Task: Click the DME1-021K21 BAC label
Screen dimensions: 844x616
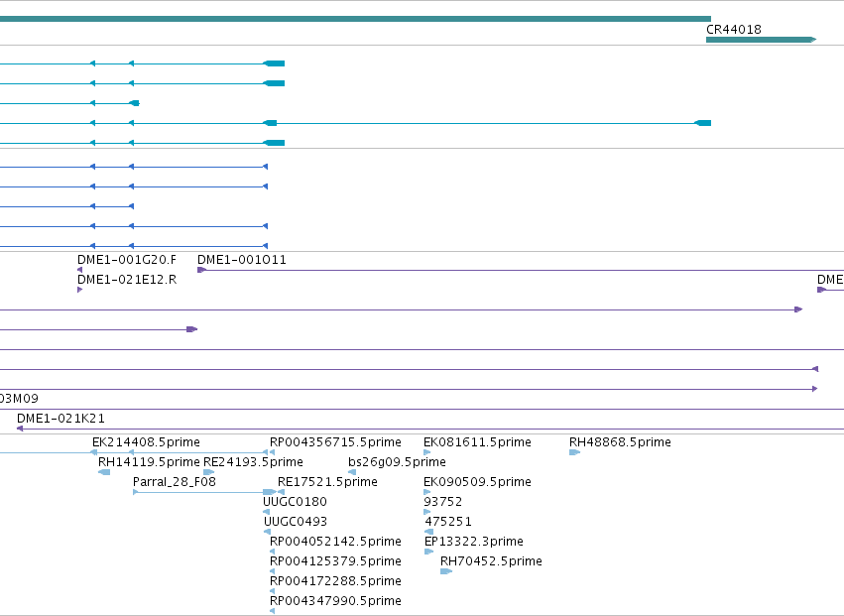Action: pos(60,419)
